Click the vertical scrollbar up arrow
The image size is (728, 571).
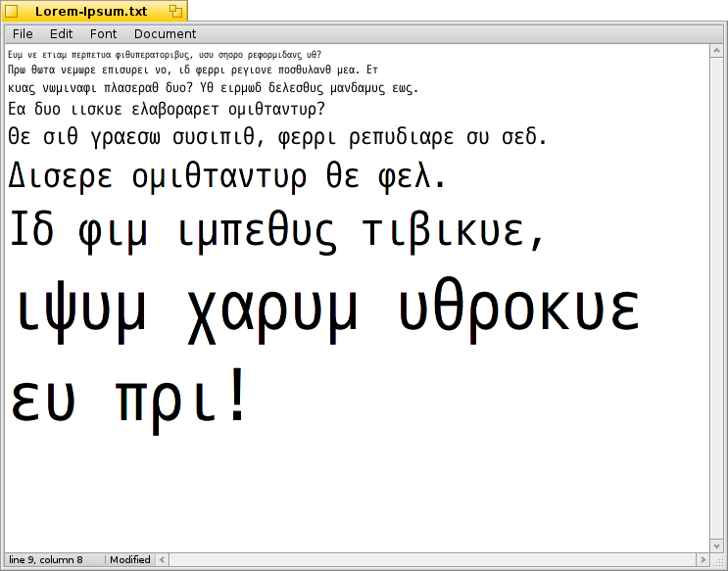(x=716, y=51)
